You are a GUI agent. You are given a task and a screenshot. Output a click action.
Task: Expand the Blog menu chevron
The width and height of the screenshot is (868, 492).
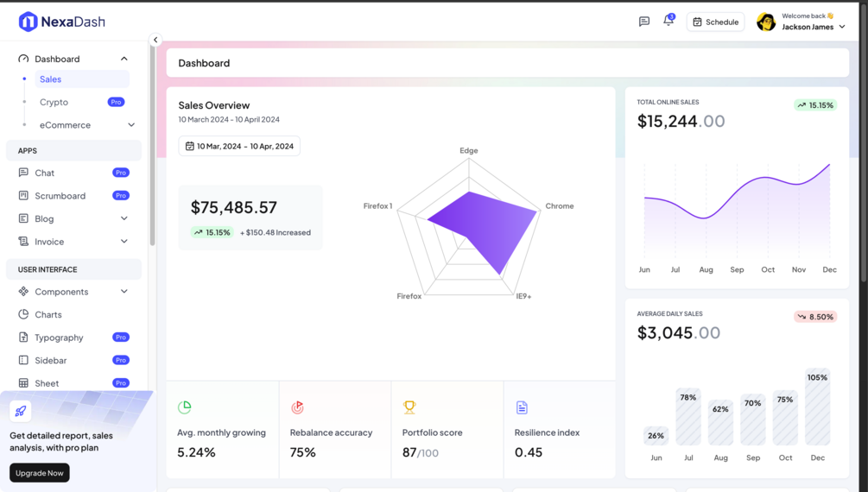point(124,218)
